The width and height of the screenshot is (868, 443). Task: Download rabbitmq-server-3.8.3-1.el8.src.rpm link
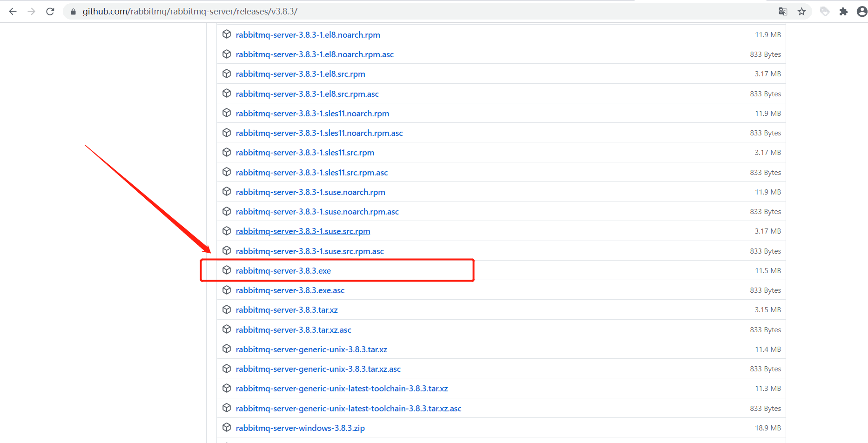(300, 74)
